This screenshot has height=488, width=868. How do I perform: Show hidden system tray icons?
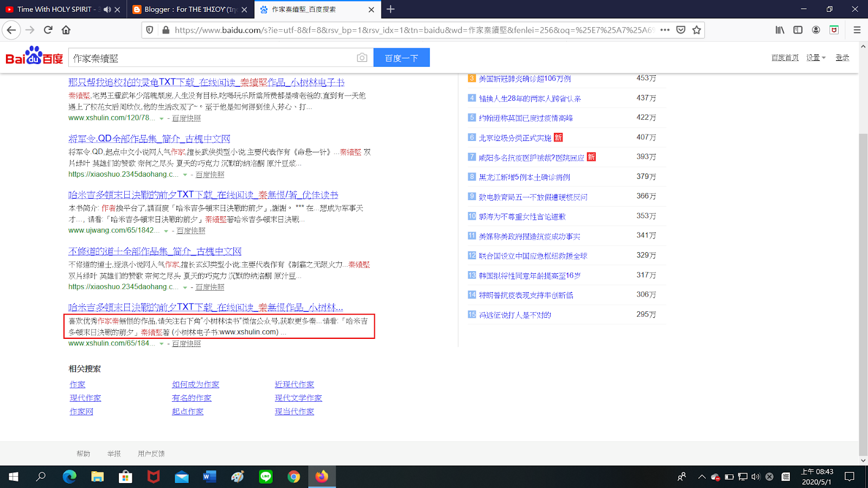pos(701,477)
